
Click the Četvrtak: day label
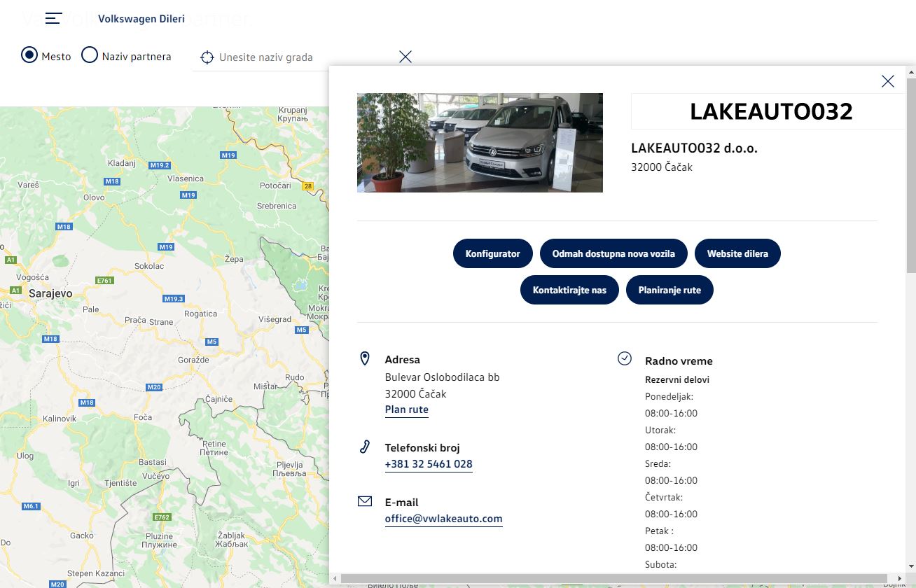(664, 497)
